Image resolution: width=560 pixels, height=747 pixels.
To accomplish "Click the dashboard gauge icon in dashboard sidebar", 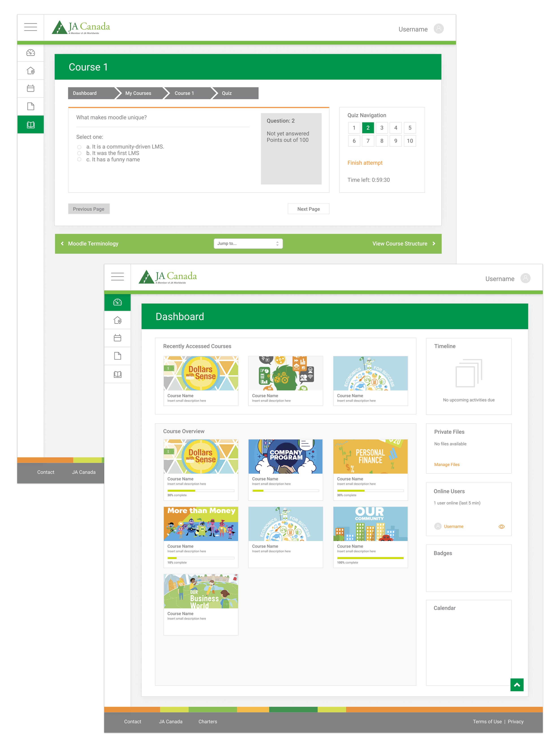I will click(x=117, y=302).
